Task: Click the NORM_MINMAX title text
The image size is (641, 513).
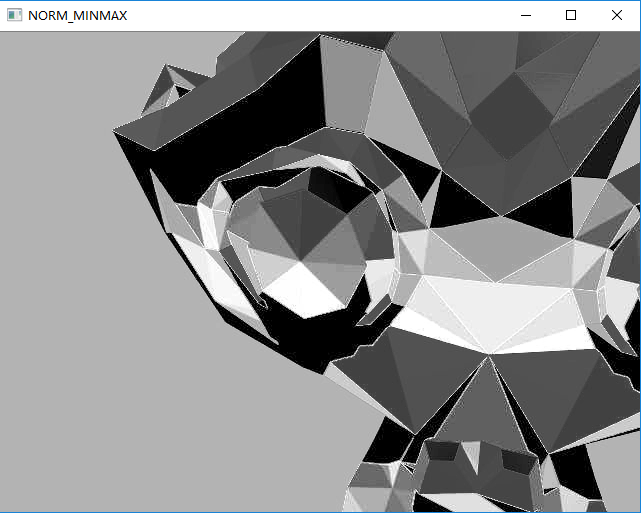Action: 78,16
